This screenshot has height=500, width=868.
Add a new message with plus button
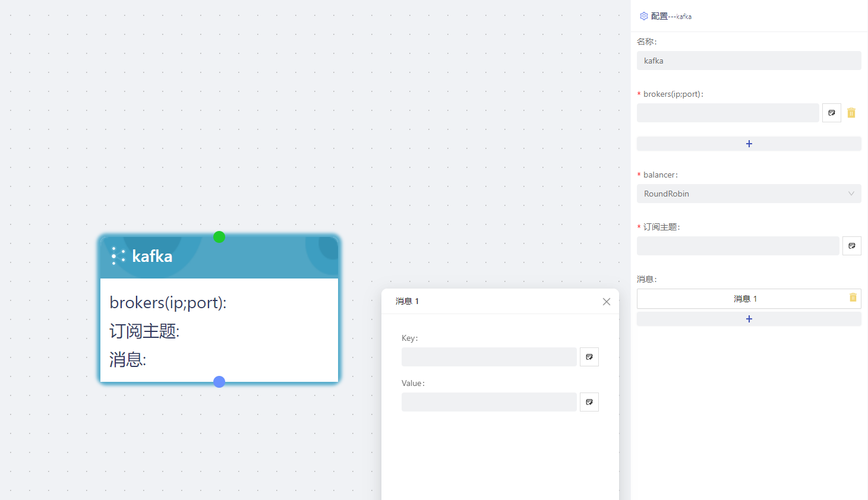[749, 319]
